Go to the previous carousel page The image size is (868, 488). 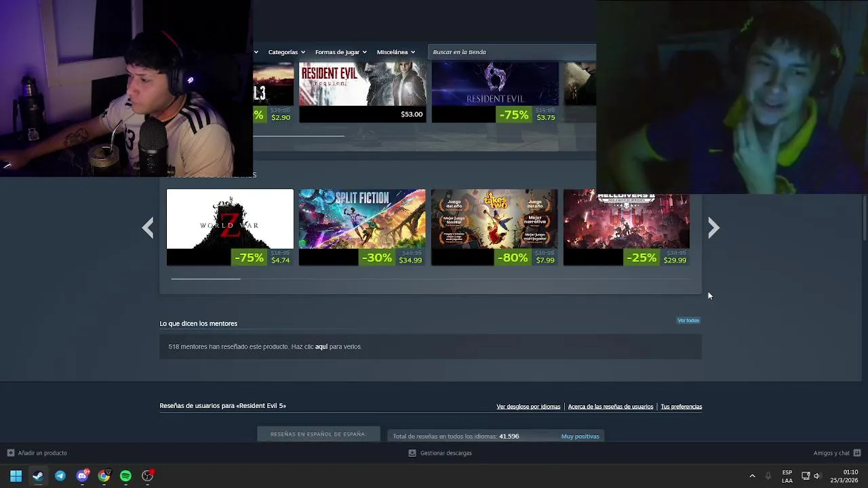148,228
